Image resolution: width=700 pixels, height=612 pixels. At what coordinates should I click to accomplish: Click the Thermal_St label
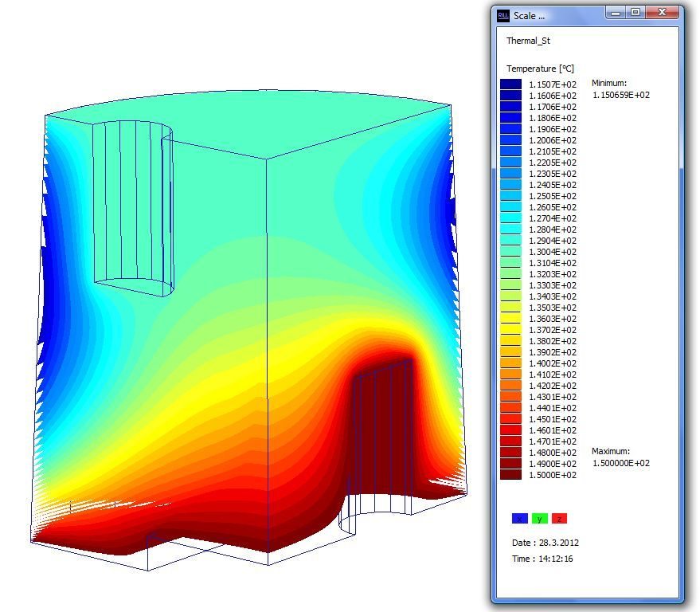(x=528, y=41)
